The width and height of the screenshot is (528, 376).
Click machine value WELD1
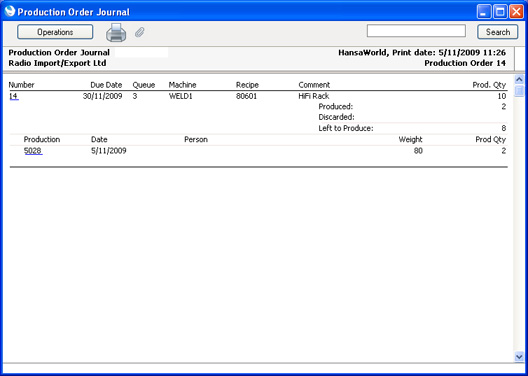[181, 96]
